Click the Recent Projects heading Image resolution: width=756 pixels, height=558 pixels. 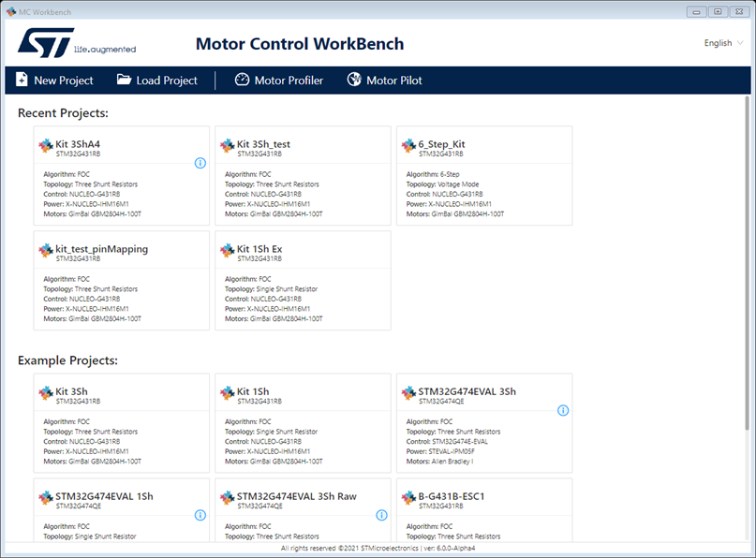point(63,113)
